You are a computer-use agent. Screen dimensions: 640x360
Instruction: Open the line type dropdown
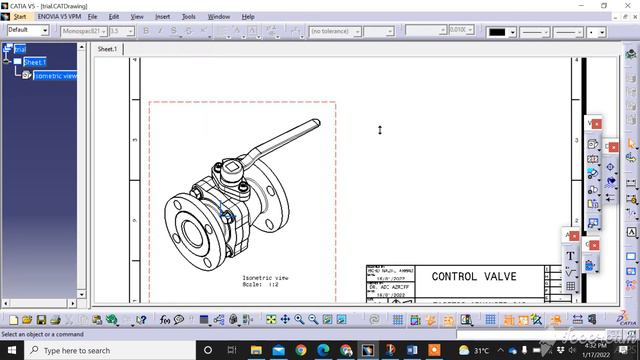(x=580, y=32)
